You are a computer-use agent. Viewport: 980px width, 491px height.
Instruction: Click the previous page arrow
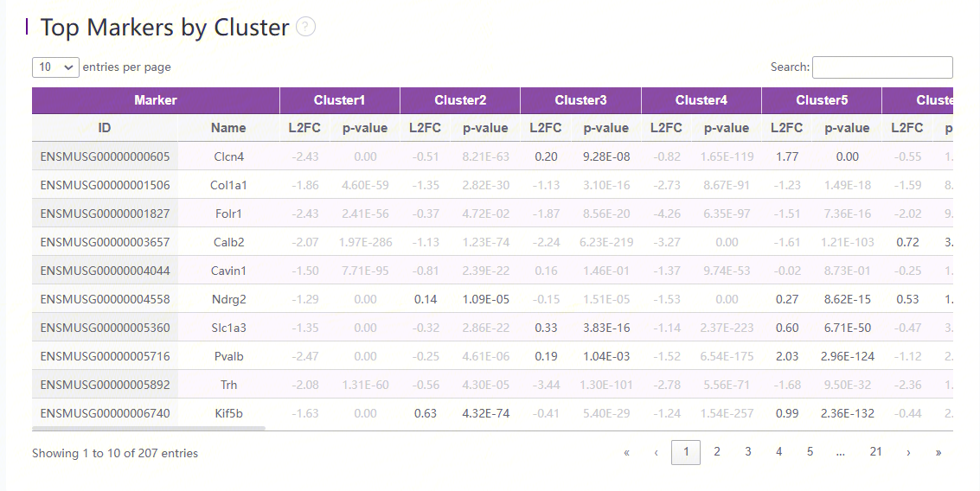[x=657, y=452]
